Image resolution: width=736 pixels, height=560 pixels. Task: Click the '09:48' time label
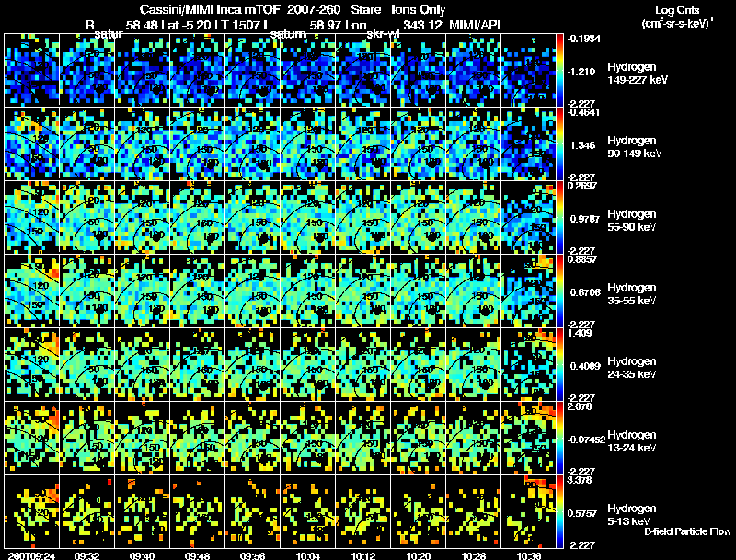(x=197, y=555)
